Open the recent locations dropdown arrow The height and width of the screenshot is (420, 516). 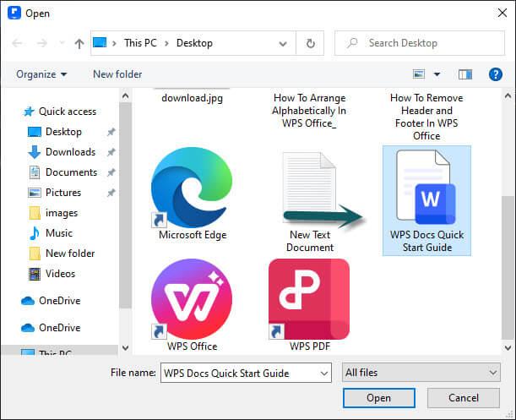point(62,43)
